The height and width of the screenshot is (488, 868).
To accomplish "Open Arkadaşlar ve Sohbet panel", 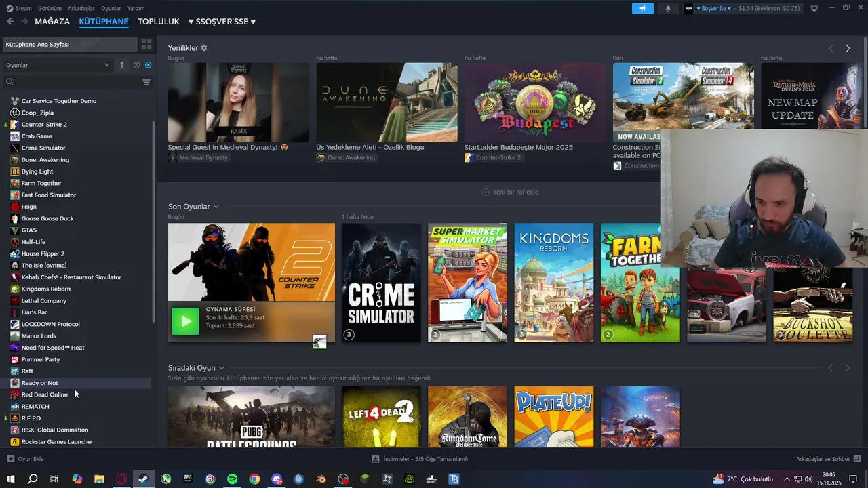I will click(829, 459).
